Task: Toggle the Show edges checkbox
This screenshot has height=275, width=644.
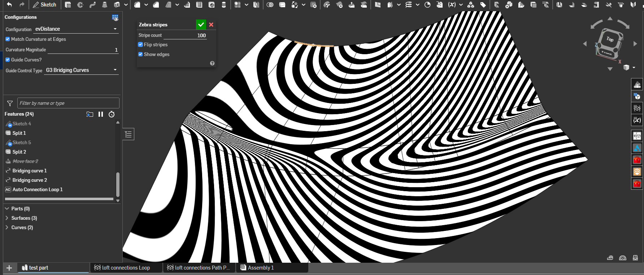Action: coord(140,54)
